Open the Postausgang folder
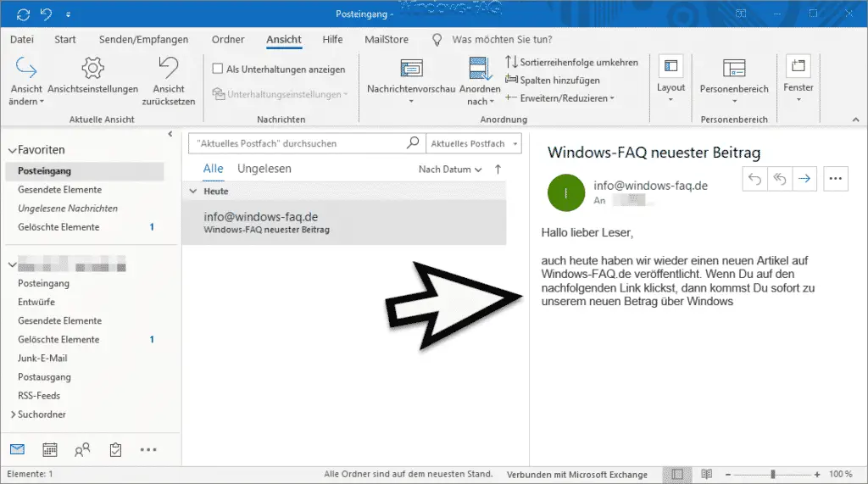868x484 pixels. tap(44, 377)
